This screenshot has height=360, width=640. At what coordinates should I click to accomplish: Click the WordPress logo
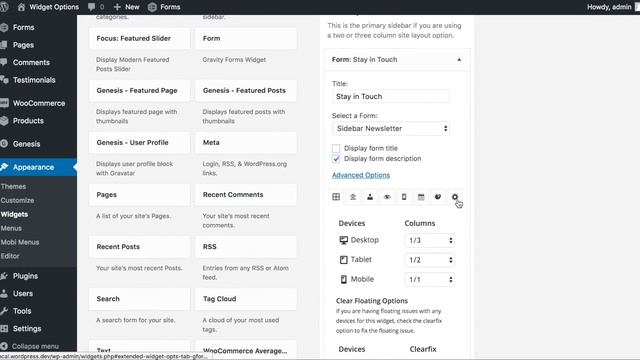pyautogui.click(x=4, y=7)
